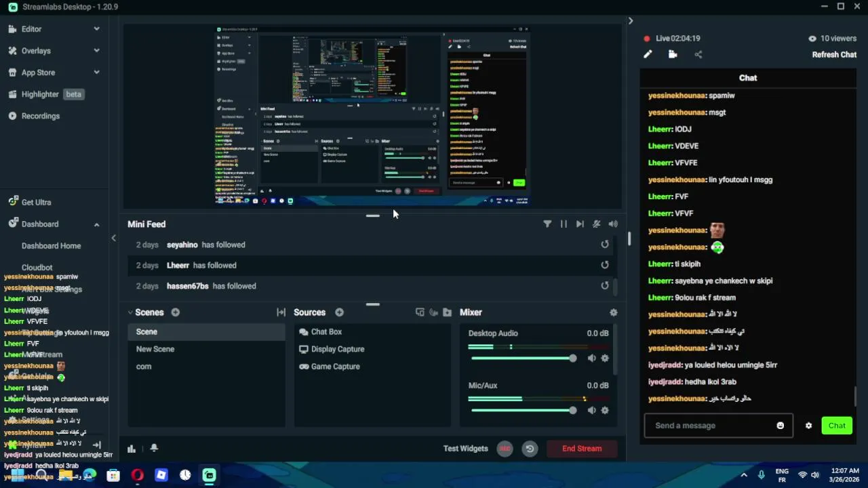
Task: Open Dashboard Home page
Action: [x=51, y=246]
